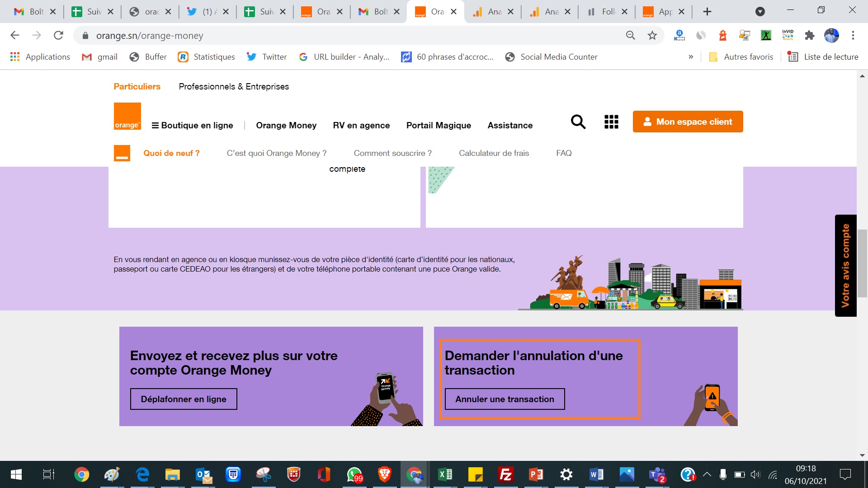Reload the page with refresh icon
The height and width of the screenshot is (488, 868).
click(x=58, y=35)
